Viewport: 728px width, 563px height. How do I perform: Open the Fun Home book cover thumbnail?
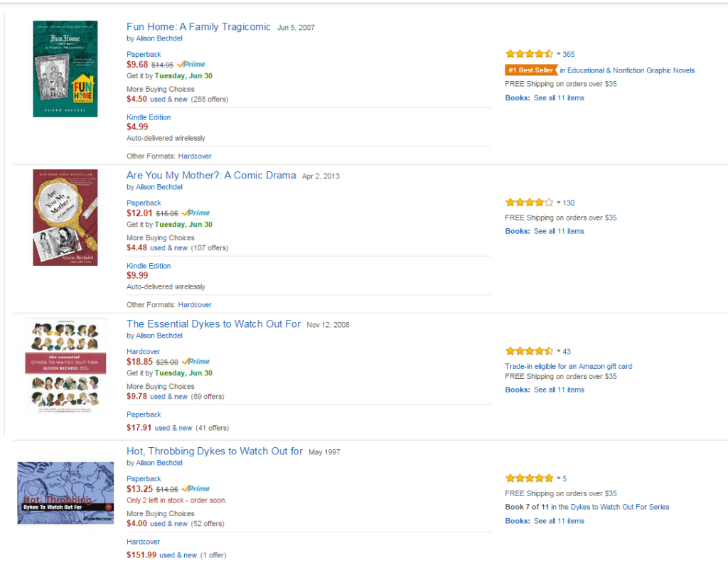(65, 69)
